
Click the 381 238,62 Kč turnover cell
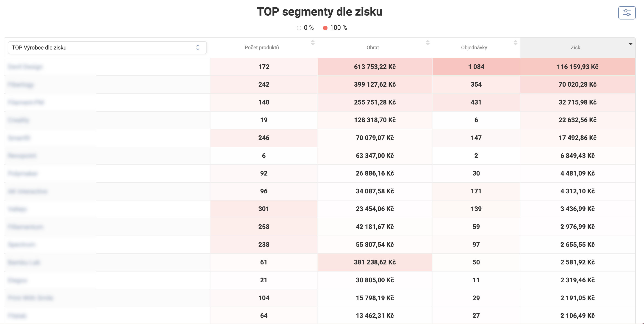pyautogui.click(x=375, y=262)
